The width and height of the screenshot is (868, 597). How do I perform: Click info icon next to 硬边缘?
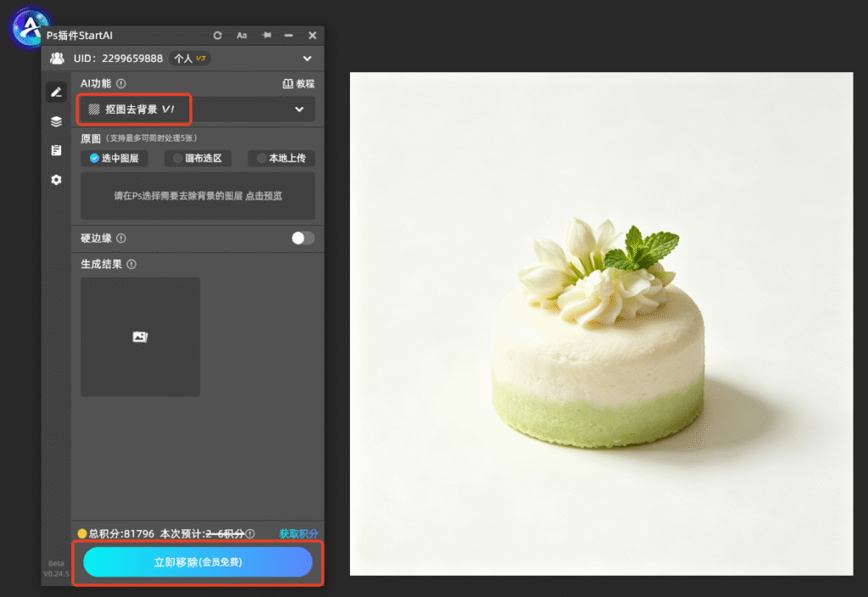[121, 238]
